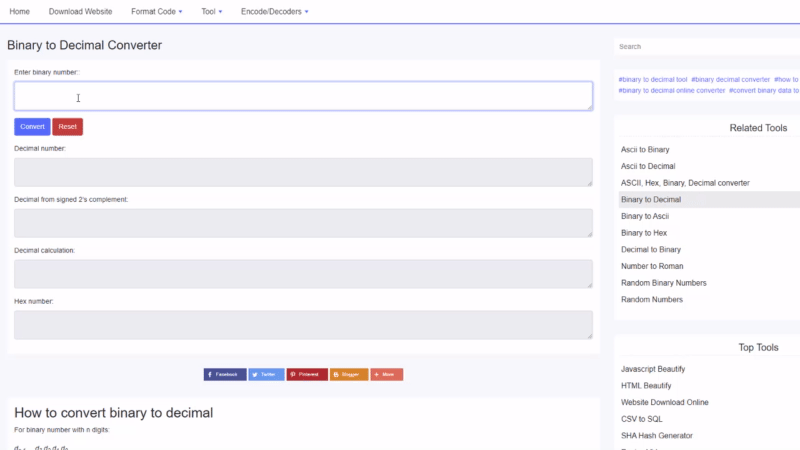The width and height of the screenshot is (800, 450).
Task: Go to the Home menu item
Action: [x=19, y=11]
